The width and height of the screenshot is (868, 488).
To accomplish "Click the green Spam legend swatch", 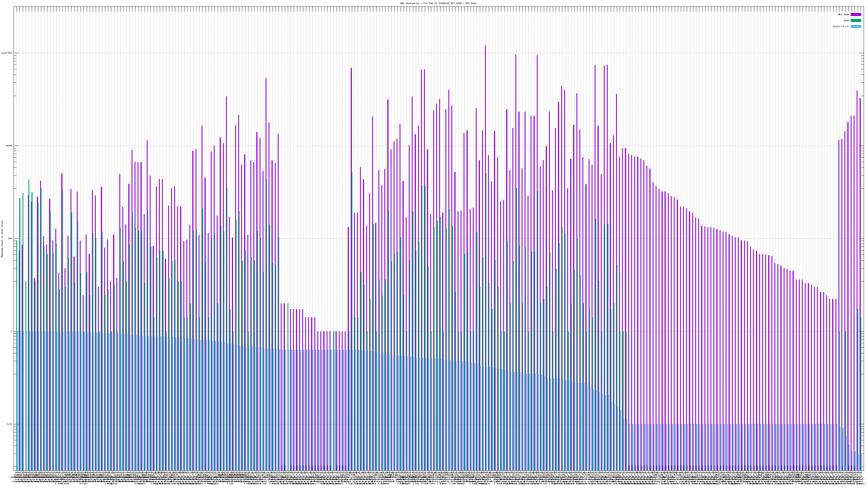I will [x=856, y=21].
